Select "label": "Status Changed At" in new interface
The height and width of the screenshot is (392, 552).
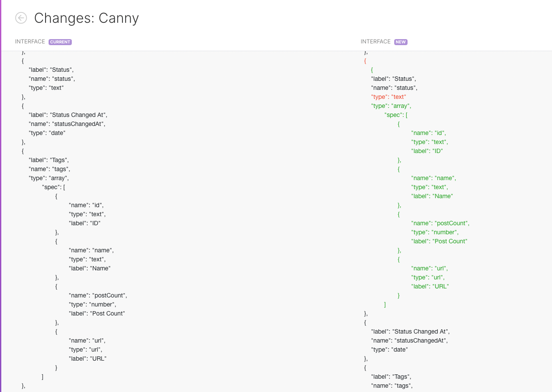point(411,331)
